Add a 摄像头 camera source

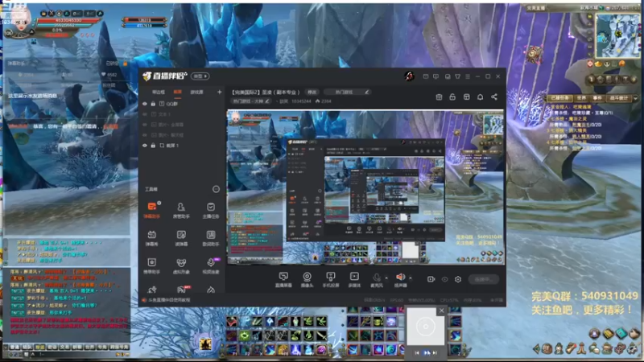click(x=307, y=279)
